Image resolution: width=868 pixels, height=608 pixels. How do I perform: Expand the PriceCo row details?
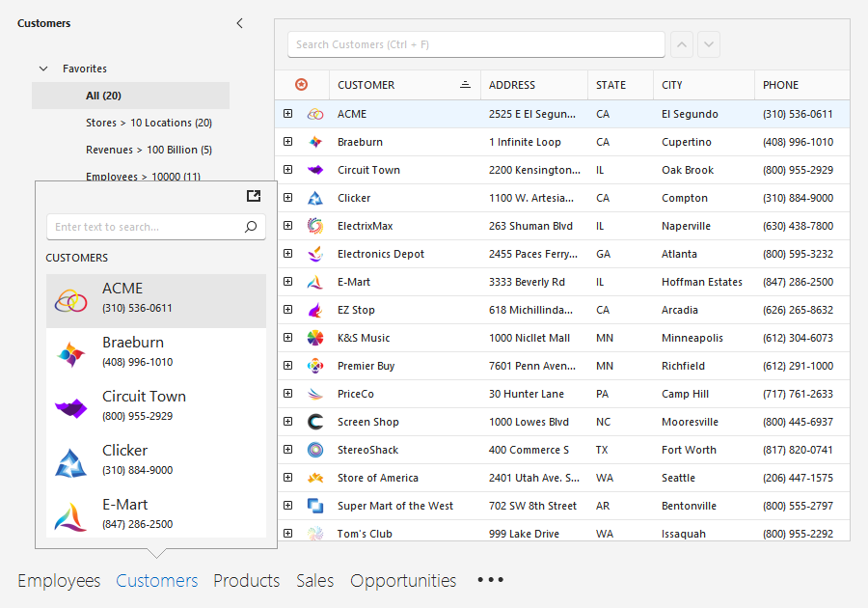click(x=287, y=393)
